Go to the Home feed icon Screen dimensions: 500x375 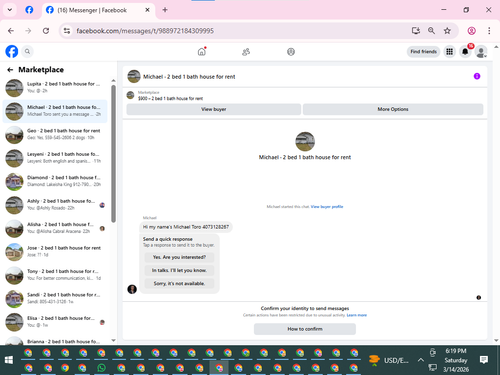click(202, 52)
